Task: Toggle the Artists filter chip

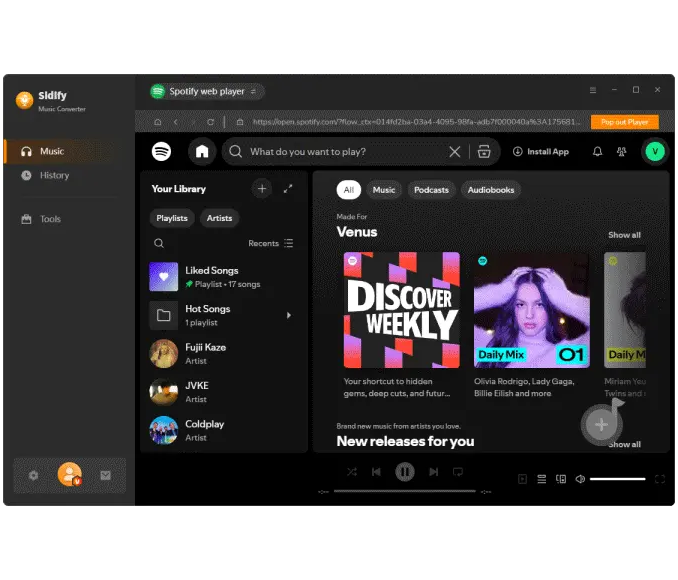Action: [x=219, y=218]
